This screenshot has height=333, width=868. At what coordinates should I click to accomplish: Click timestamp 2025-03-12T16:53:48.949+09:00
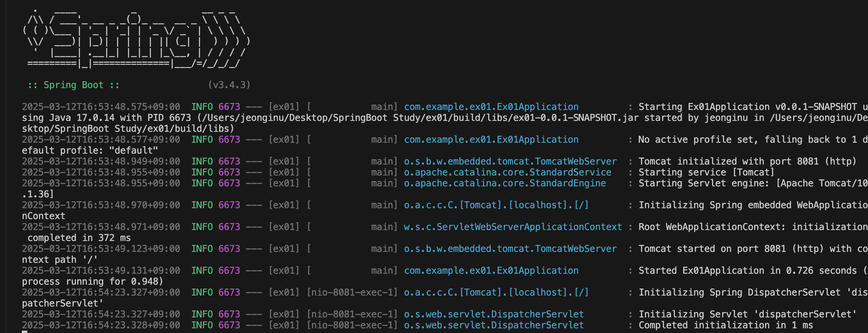(101, 161)
